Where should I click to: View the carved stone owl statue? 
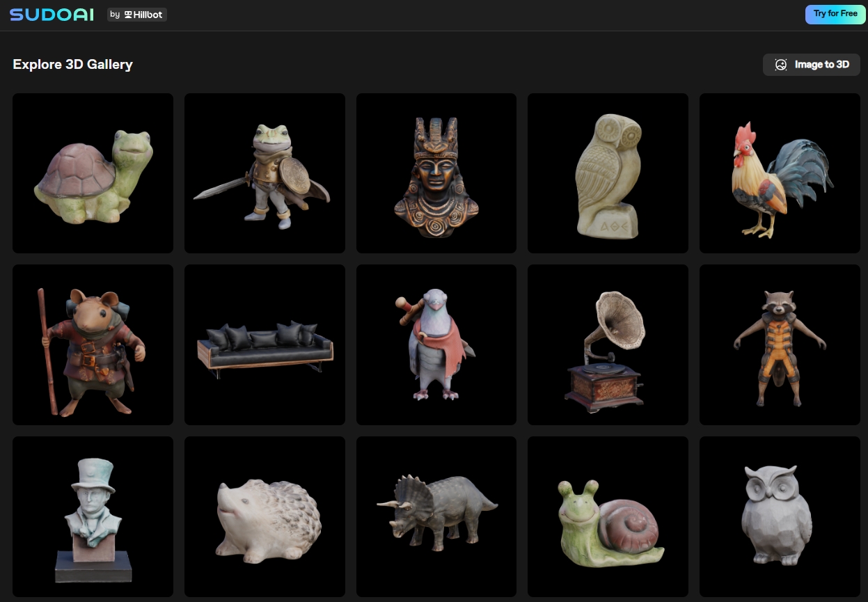tap(608, 173)
